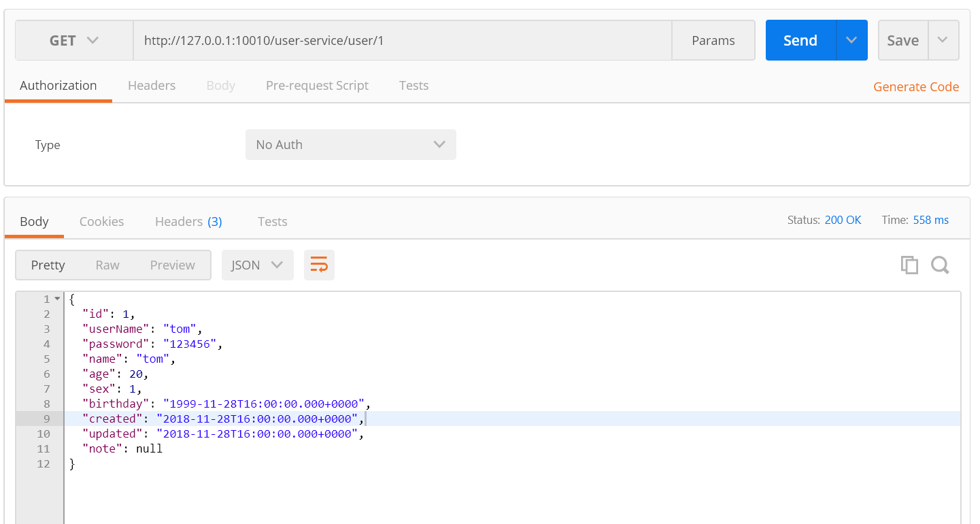This screenshot has width=980, height=524.
Task: Click the Send button
Action: [800, 40]
